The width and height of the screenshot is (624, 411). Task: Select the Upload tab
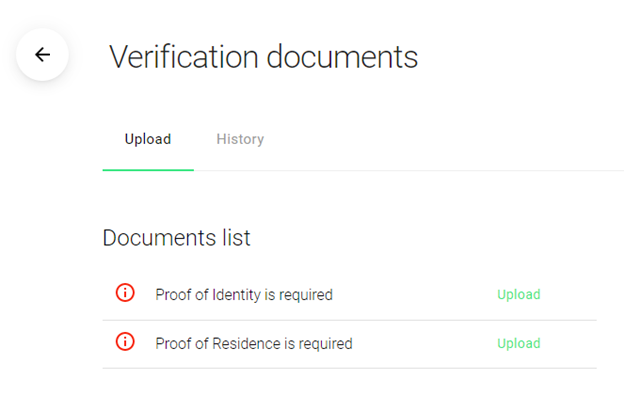coord(148,139)
